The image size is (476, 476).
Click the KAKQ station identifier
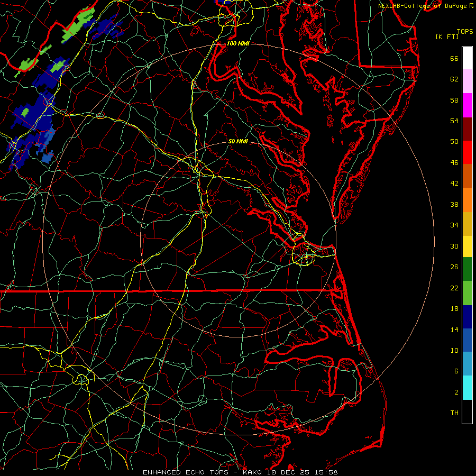click(253, 472)
